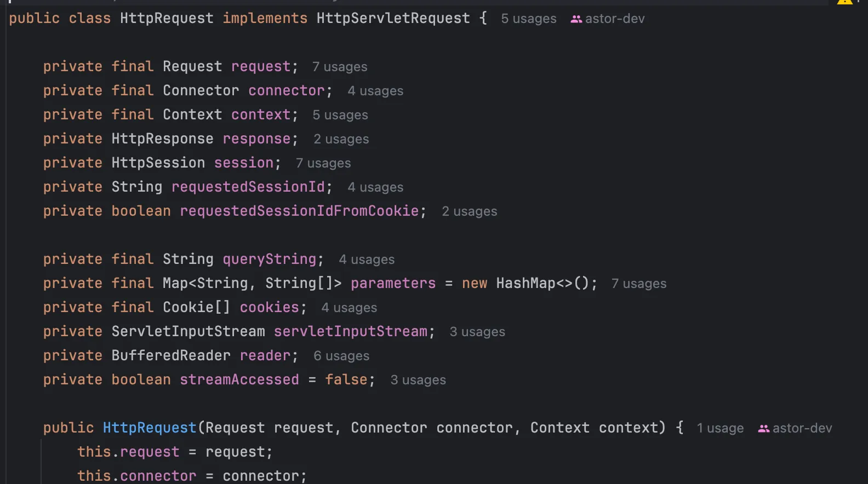Click the false literal for streamAccessed

pyautogui.click(x=346, y=380)
